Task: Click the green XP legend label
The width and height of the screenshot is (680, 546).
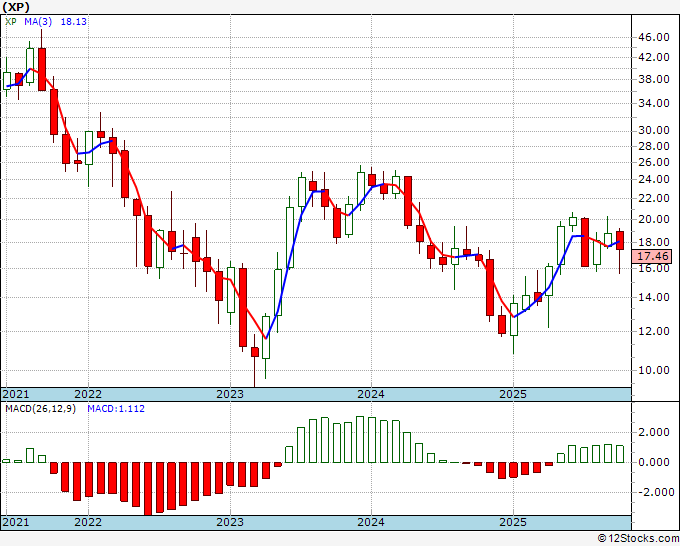Action: [x=10, y=22]
